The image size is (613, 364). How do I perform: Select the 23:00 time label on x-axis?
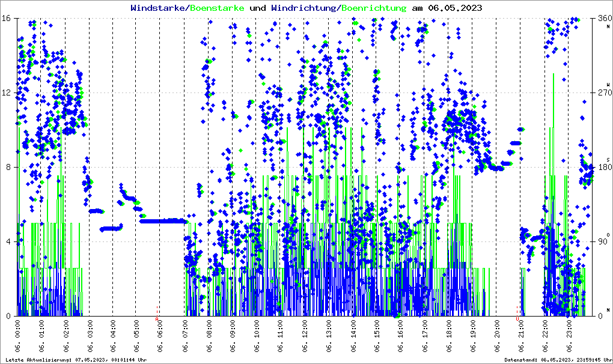(x=569, y=336)
